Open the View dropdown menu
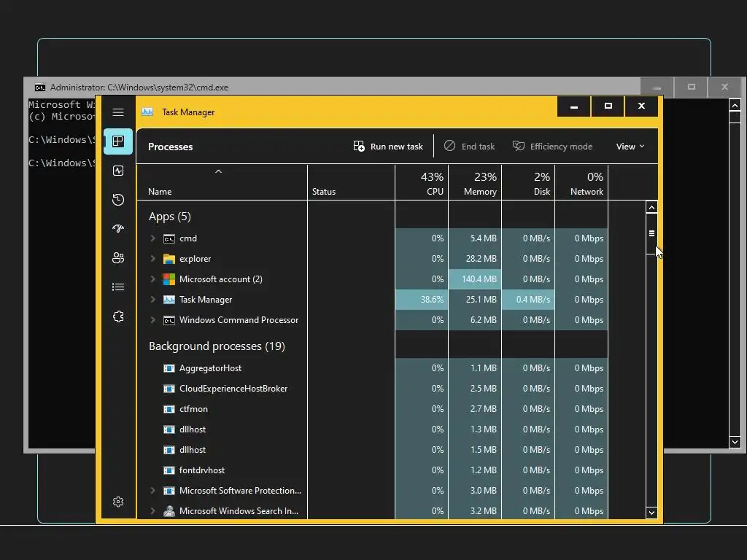This screenshot has width=747, height=560. pos(630,147)
